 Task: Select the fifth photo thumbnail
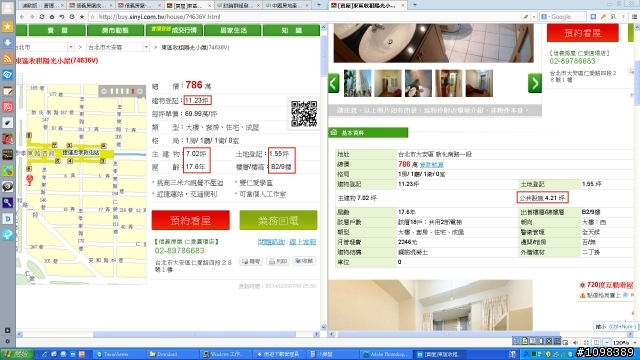[479, 83]
